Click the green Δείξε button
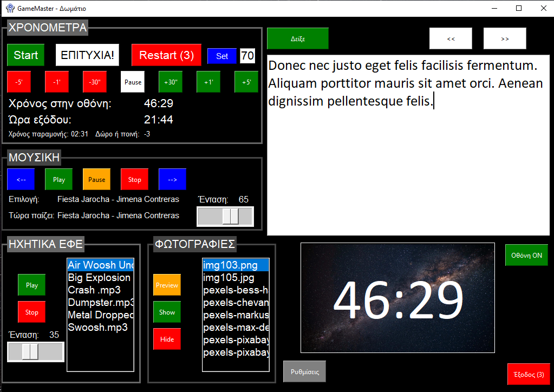This screenshot has width=554, height=392. [x=297, y=39]
